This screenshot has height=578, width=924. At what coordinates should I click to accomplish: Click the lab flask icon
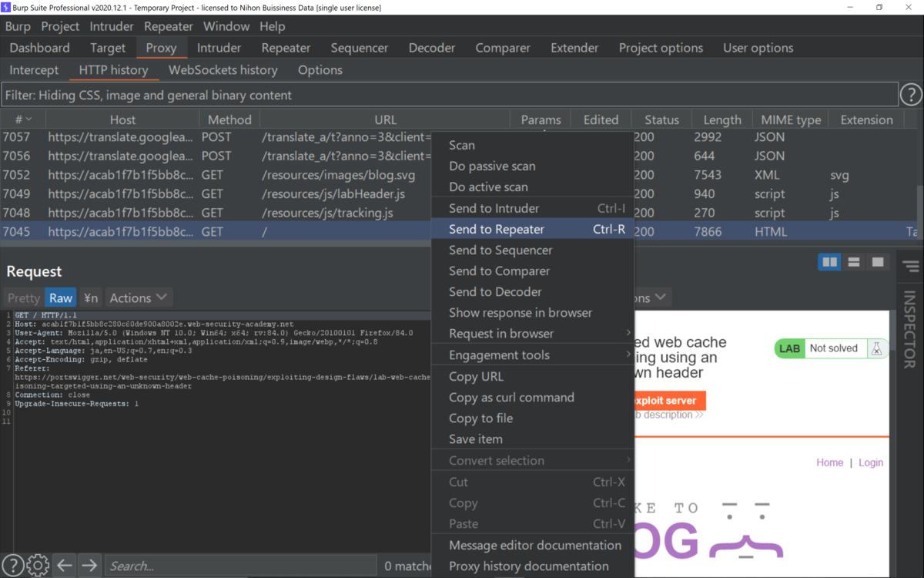[876, 348]
